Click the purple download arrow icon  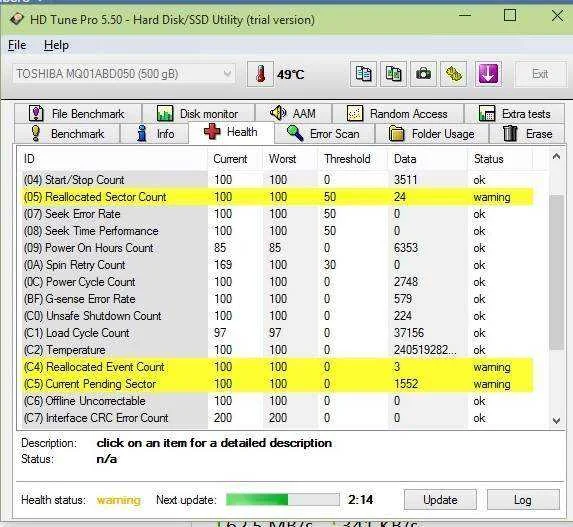click(x=488, y=74)
